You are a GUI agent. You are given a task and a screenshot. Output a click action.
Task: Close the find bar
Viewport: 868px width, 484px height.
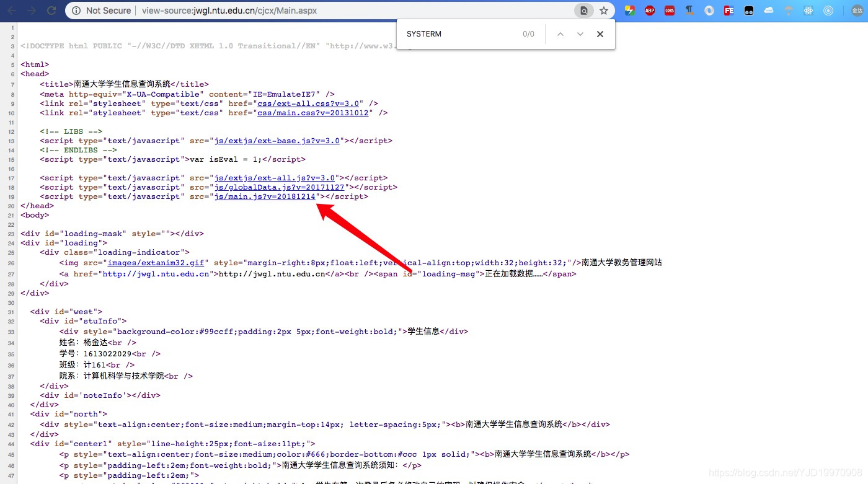tap(600, 34)
